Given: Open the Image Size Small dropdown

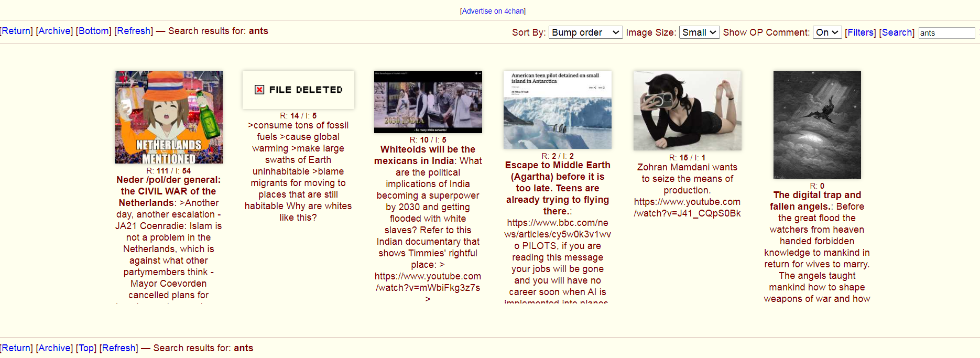Looking at the screenshot, I should pos(700,32).
